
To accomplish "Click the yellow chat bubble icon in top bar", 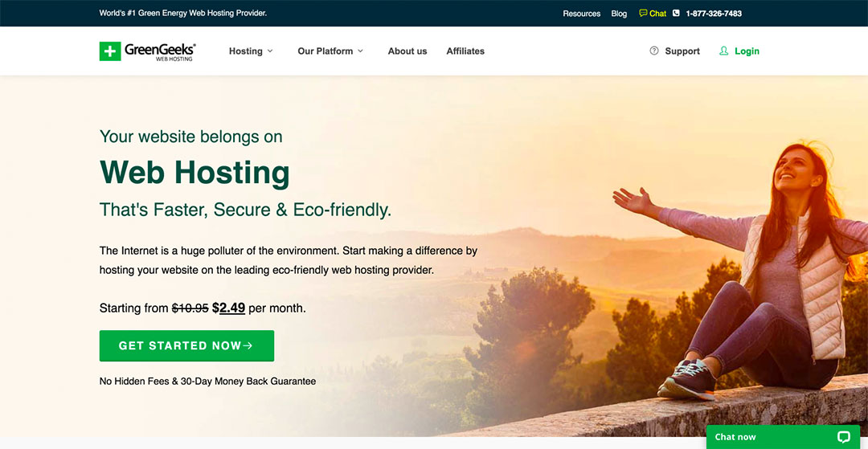I will coord(643,13).
